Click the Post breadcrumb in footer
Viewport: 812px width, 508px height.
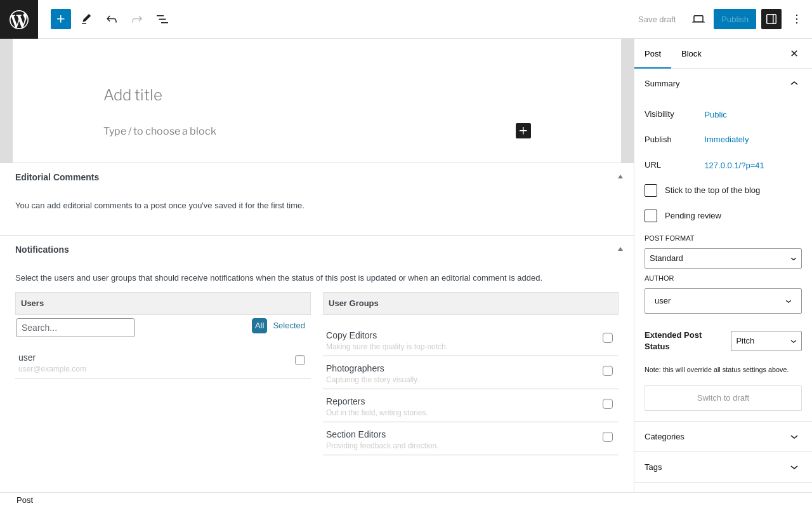[x=25, y=500]
